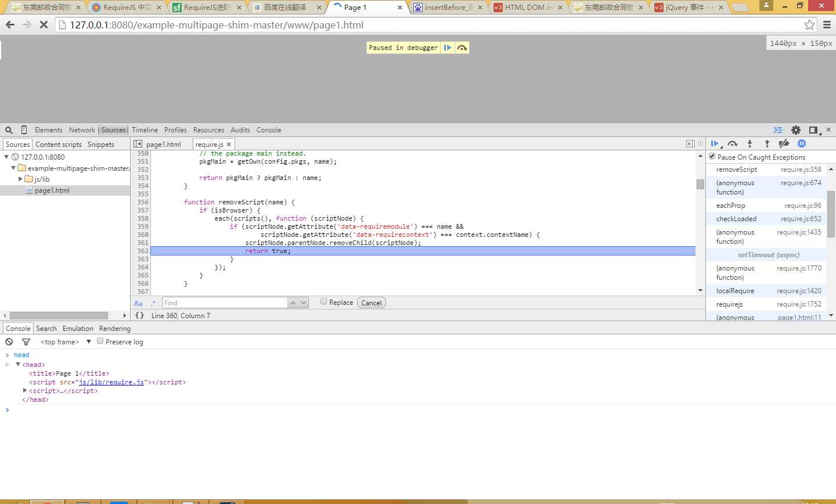
Task: Open the Chrome menu
Action: click(827, 25)
